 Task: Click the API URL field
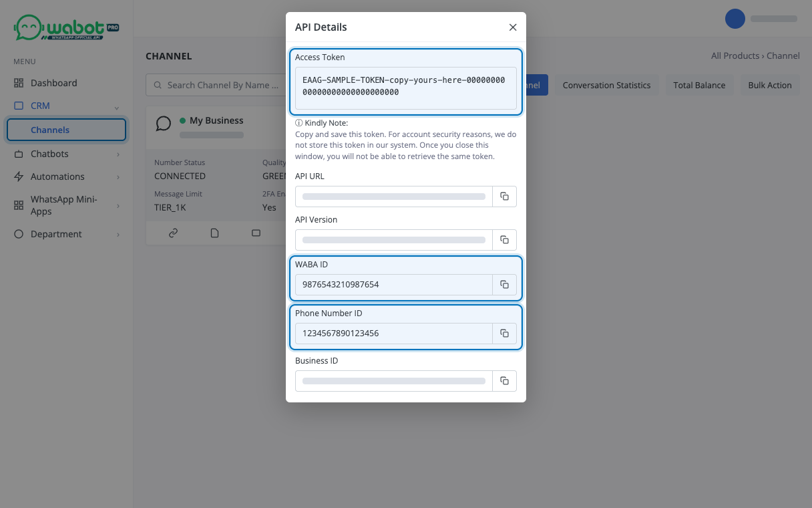point(394,197)
